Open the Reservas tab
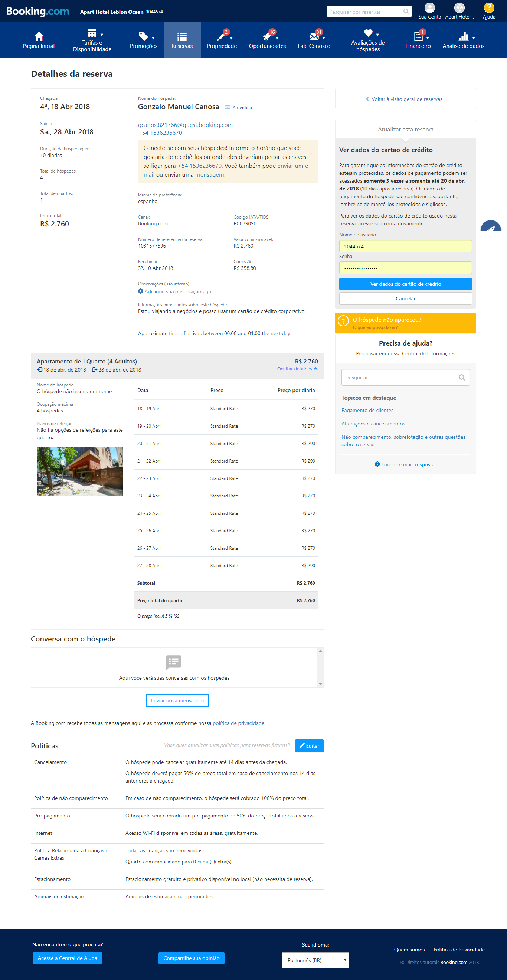507x980 pixels. [182, 40]
